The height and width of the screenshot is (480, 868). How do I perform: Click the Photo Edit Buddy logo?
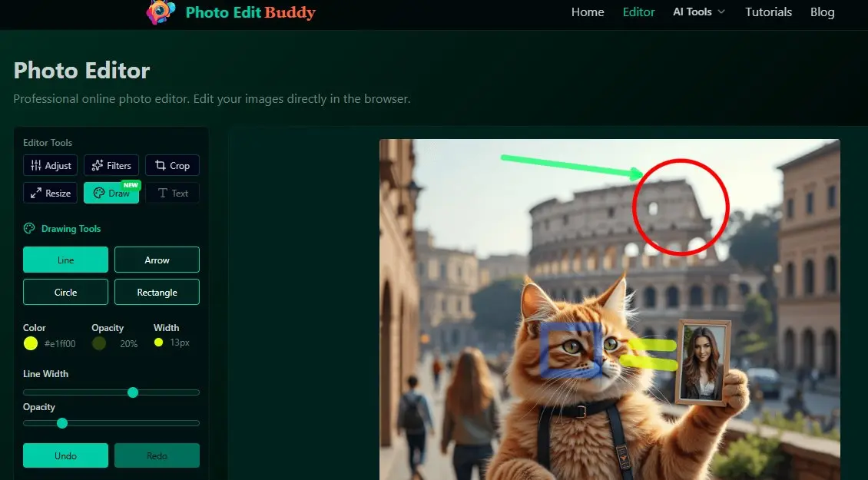[x=230, y=13]
